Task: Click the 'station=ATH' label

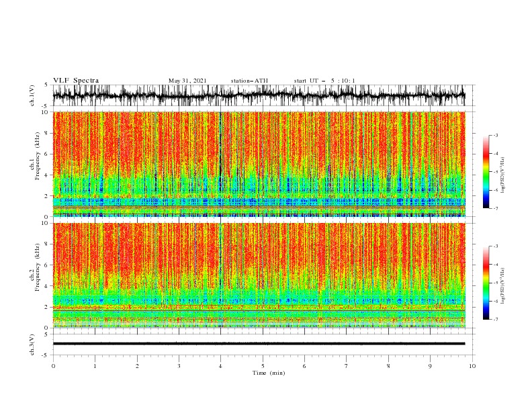Action: [249, 81]
